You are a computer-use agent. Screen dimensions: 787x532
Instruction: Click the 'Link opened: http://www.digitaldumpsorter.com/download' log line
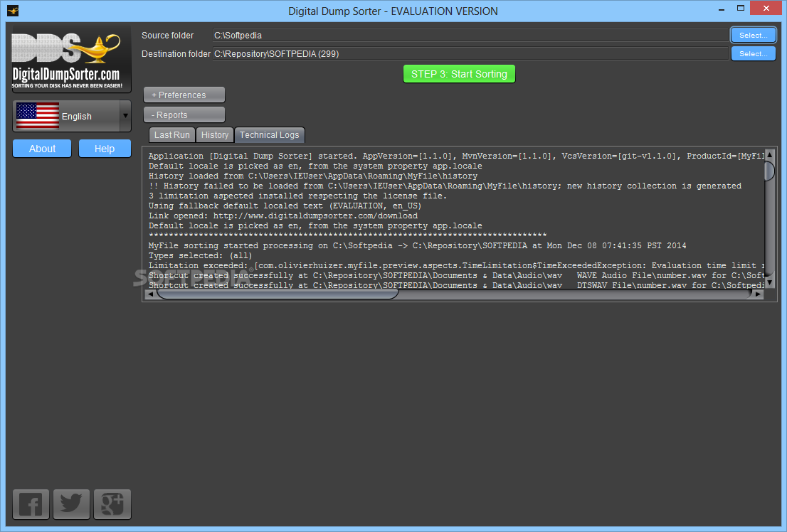click(283, 216)
